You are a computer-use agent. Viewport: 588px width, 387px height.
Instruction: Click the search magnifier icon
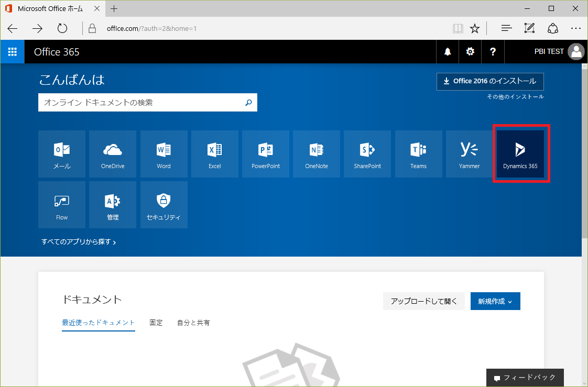[x=248, y=103]
